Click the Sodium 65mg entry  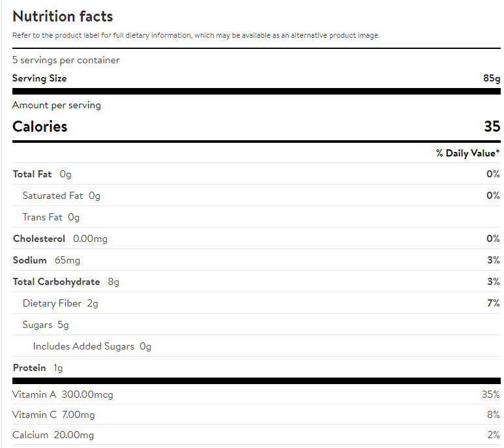(46, 260)
